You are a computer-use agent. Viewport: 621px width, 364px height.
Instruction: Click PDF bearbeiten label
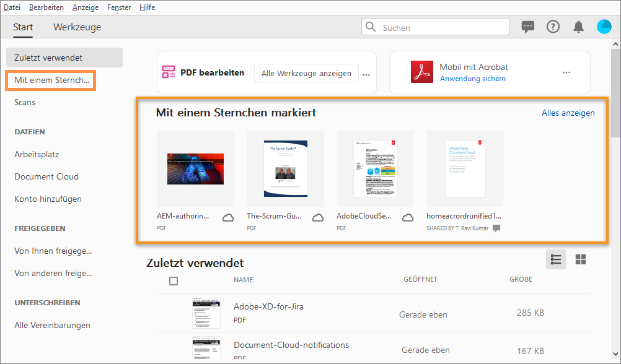(x=213, y=72)
